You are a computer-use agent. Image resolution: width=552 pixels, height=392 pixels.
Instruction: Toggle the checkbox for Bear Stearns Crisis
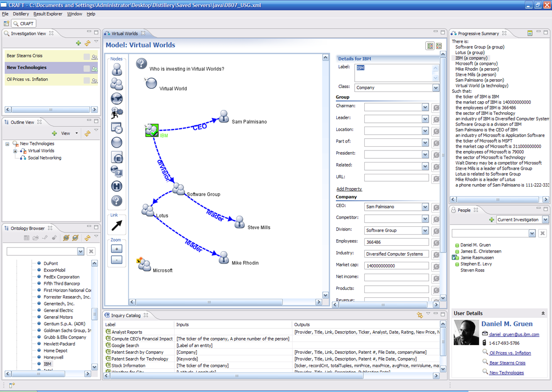(86, 57)
